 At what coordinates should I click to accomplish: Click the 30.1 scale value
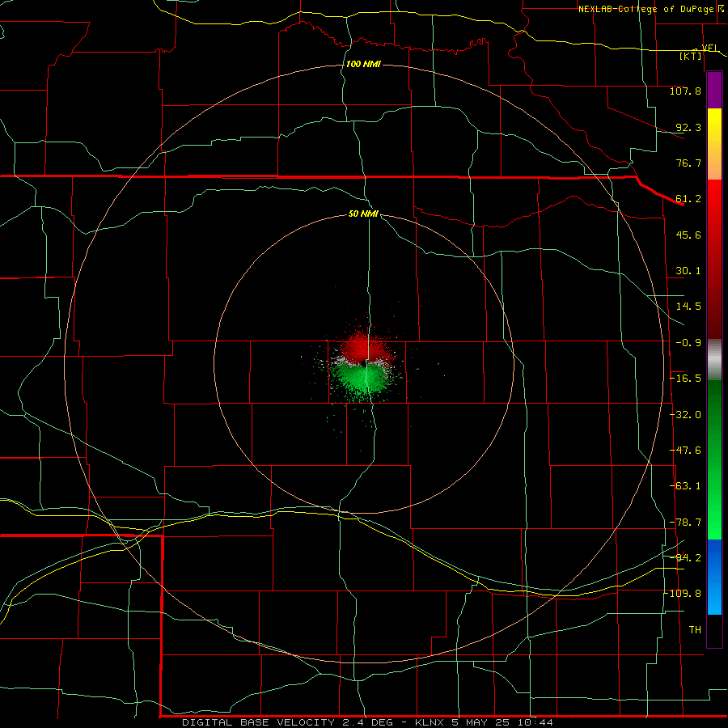point(688,271)
